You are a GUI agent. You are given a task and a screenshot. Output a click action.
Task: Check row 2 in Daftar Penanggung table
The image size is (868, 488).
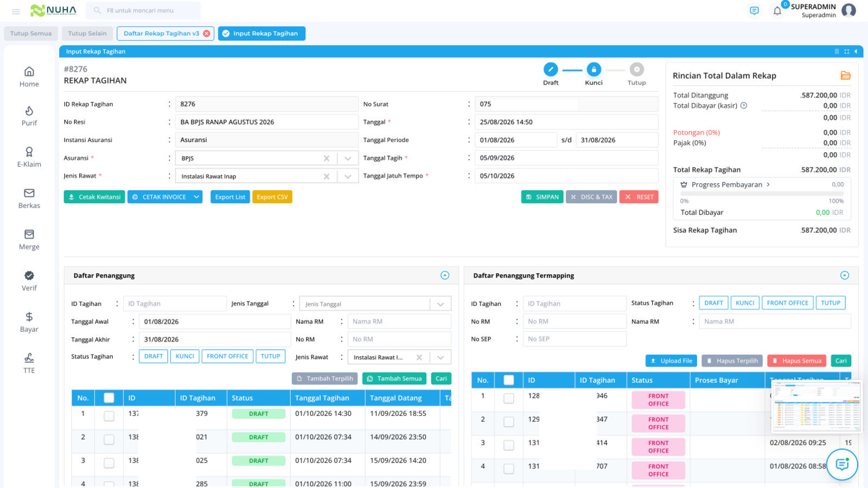(109, 439)
